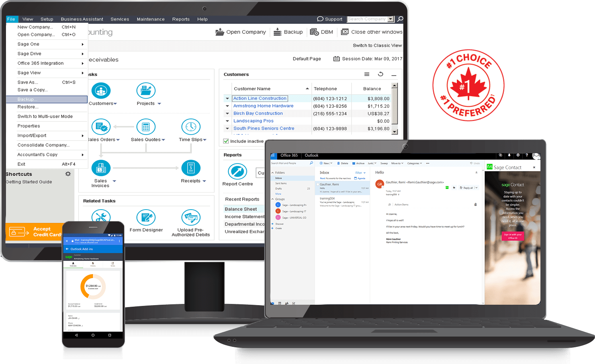Tick the checkbox on the Gauthier, Remi email

click(317, 185)
